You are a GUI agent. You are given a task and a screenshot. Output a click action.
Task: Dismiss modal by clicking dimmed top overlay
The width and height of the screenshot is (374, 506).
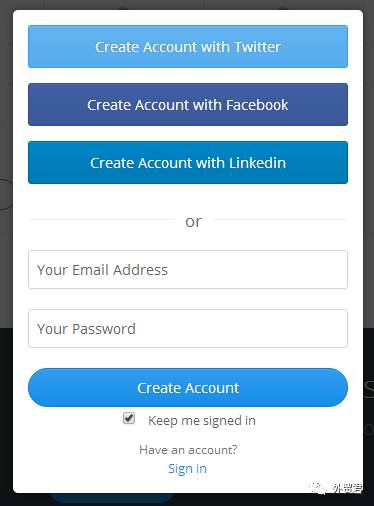click(x=187, y=4)
